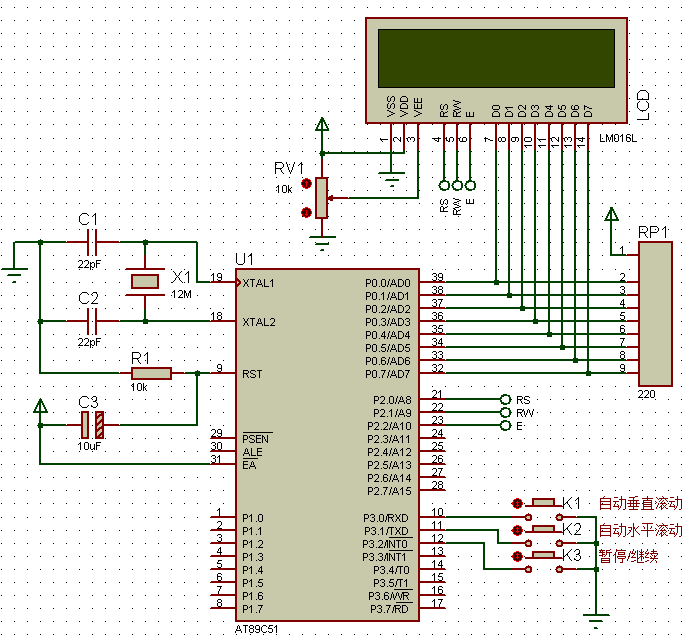Screen dimensions: 685x638
Task: Click the P0.0/AD0 pin label
Action: (x=388, y=283)
